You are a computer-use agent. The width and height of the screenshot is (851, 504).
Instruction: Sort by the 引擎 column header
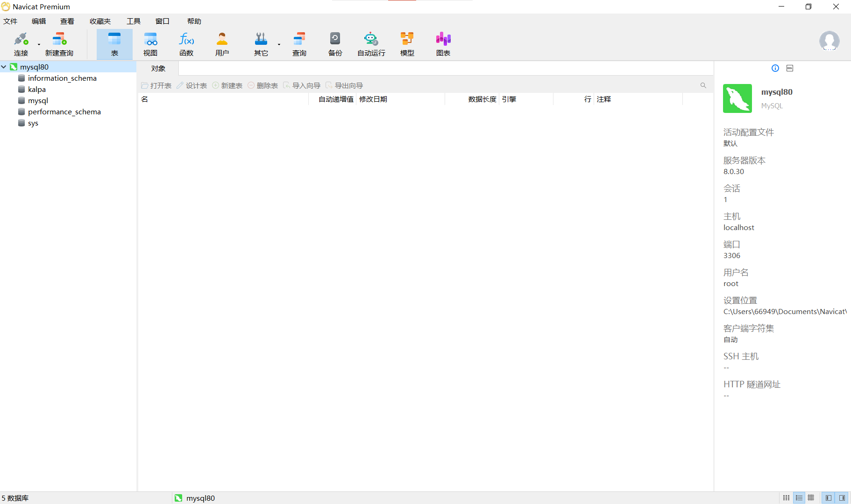click(x=526, y=99)
